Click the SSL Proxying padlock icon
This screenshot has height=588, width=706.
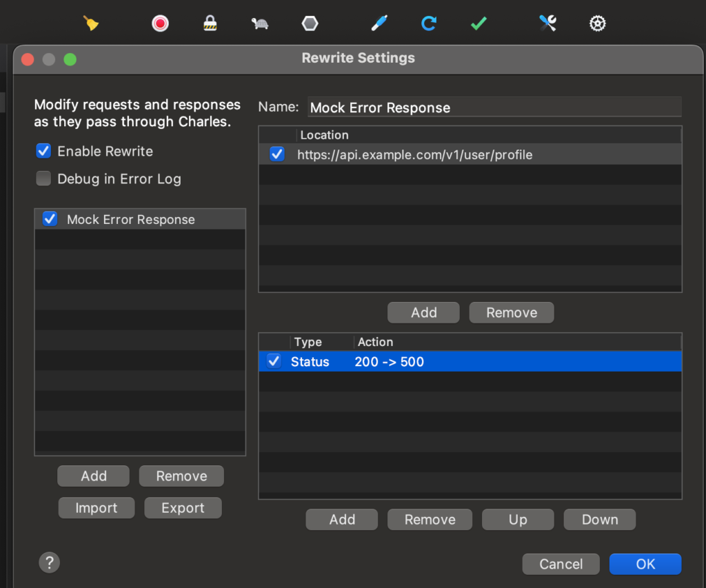[x=210, y=23]
